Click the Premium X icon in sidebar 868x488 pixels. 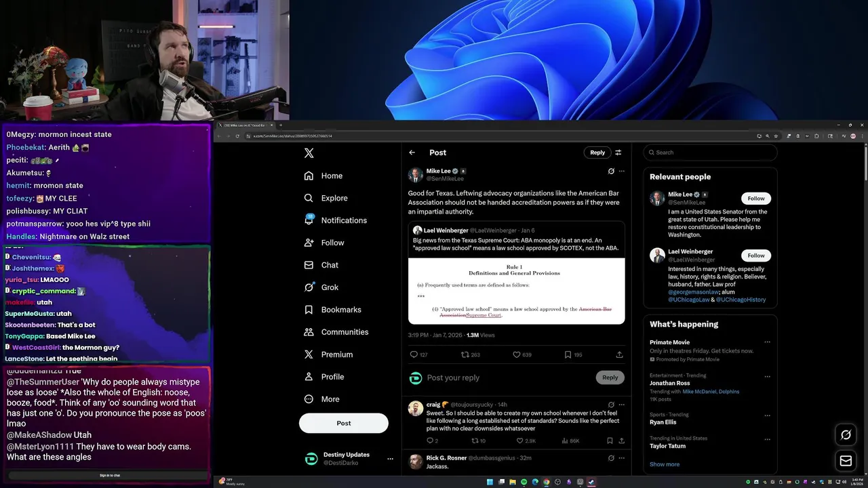click(309, 354)
